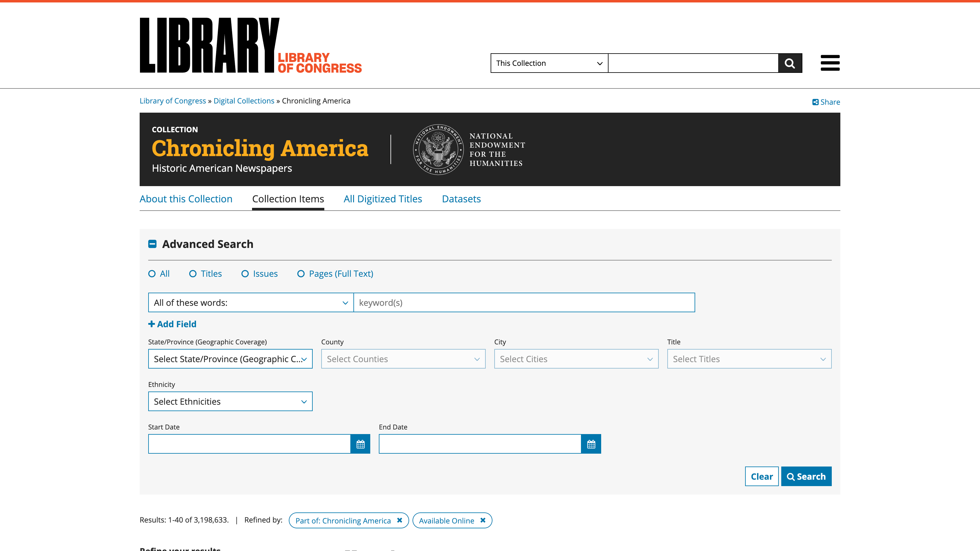Remove the 'Available Online' filter

click(x=482, y=521)
